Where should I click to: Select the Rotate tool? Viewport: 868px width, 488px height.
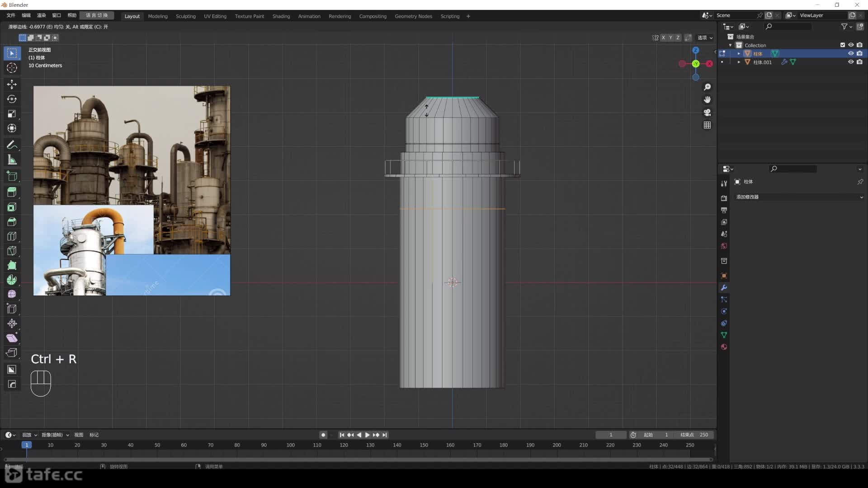pos(12,99)
